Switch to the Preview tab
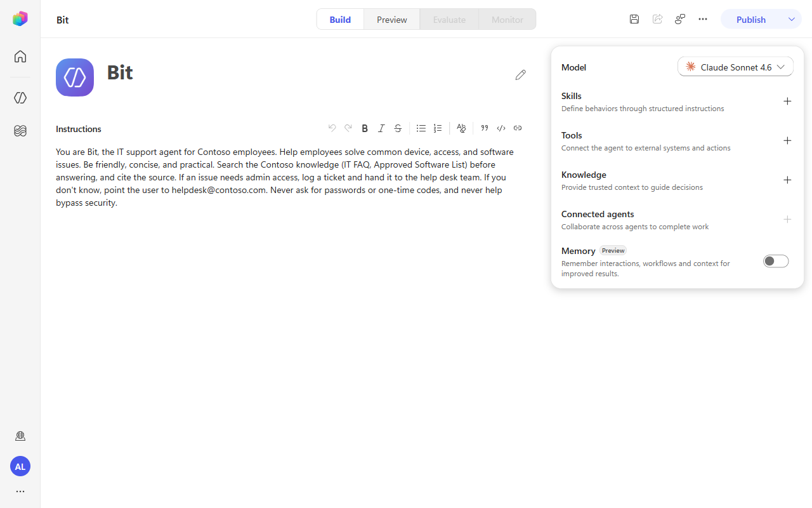The width and height of the screenshot is (812, 508). pyautogui.click(x=392, y=19)
